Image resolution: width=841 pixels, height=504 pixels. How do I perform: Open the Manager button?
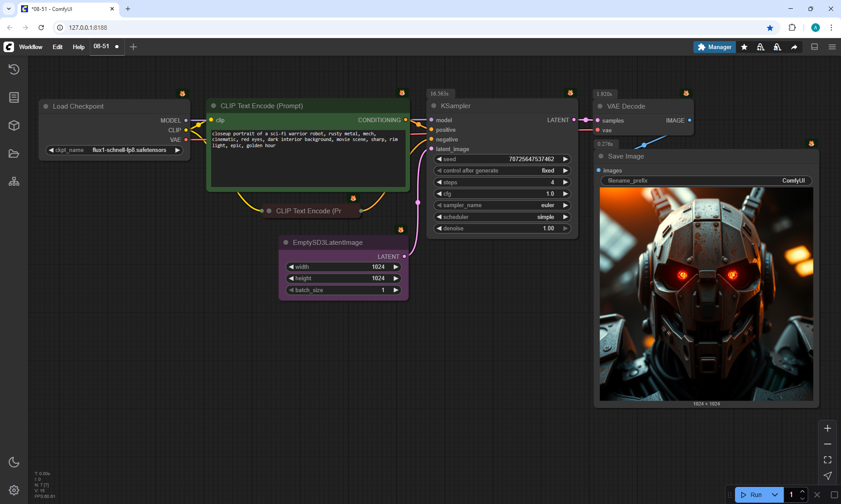pos(714,47)
